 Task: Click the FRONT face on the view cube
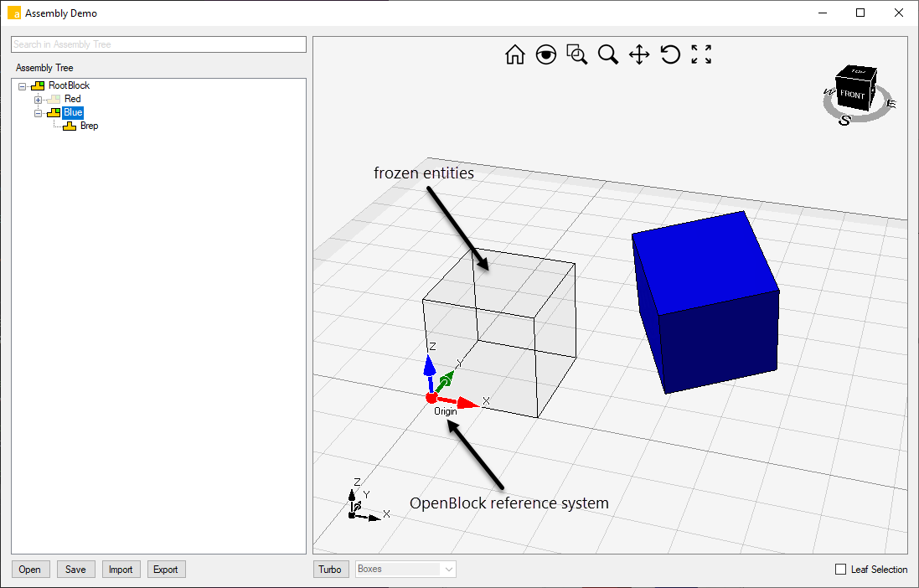tap(854, 94)
